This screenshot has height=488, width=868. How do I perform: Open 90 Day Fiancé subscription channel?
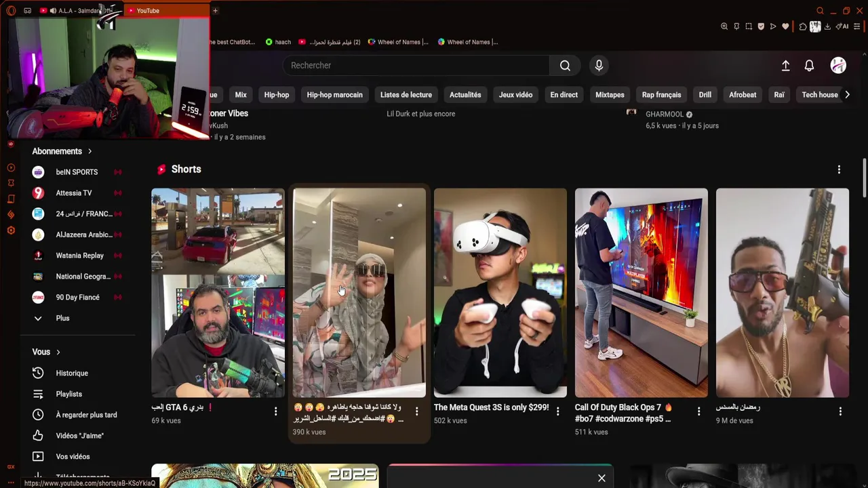coord(77,298)
